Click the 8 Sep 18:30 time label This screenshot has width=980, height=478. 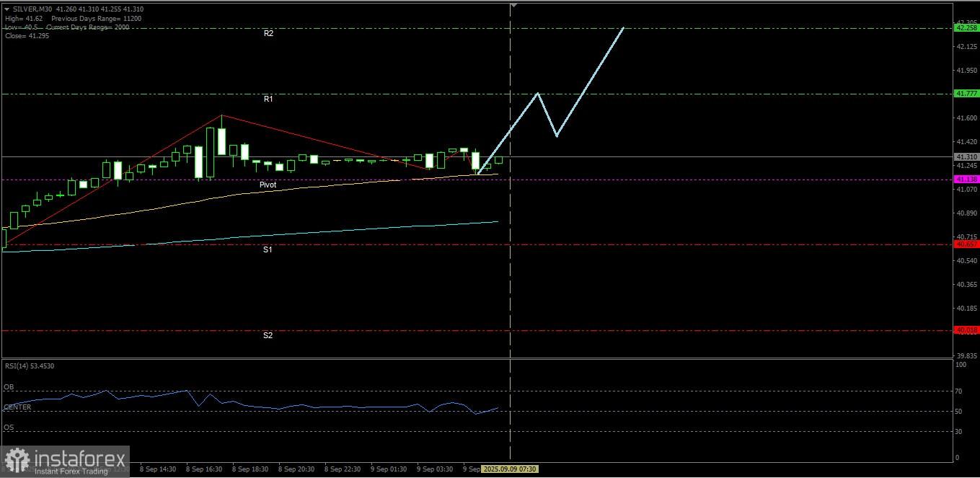tap(251, 469)
